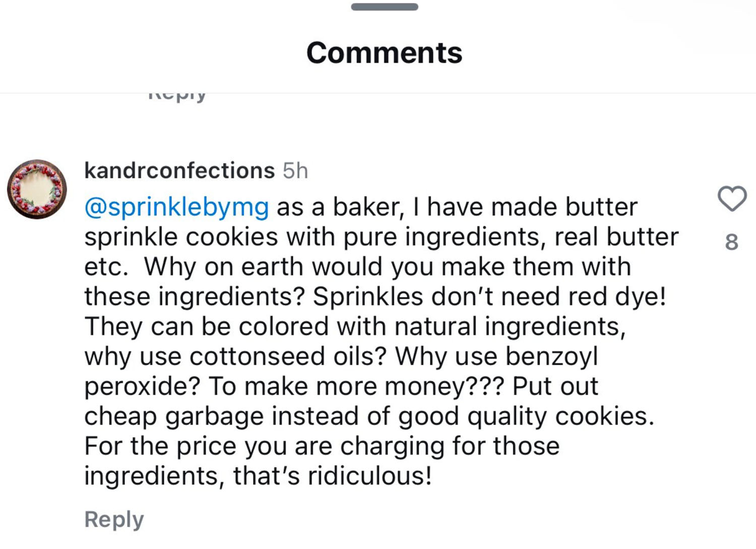This screenshot has height=549, width=756.
Task: Click the 5h comment timestamp
Action: click(x=295, y=171)
